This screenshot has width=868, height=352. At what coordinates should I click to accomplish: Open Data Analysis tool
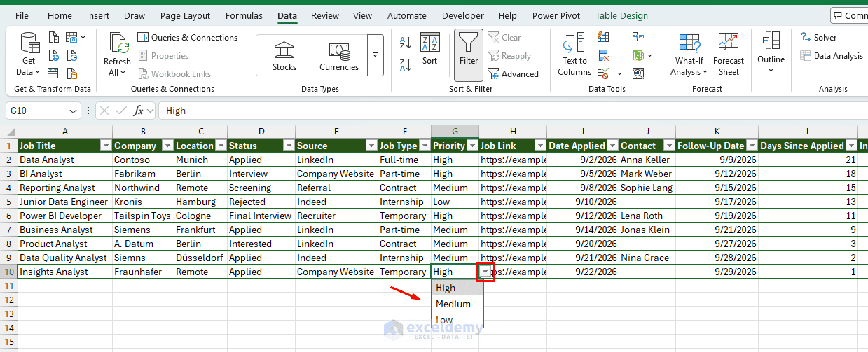832,56
